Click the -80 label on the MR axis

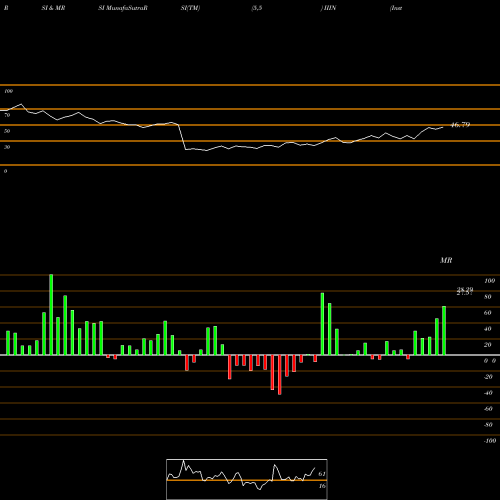[488, 425]
